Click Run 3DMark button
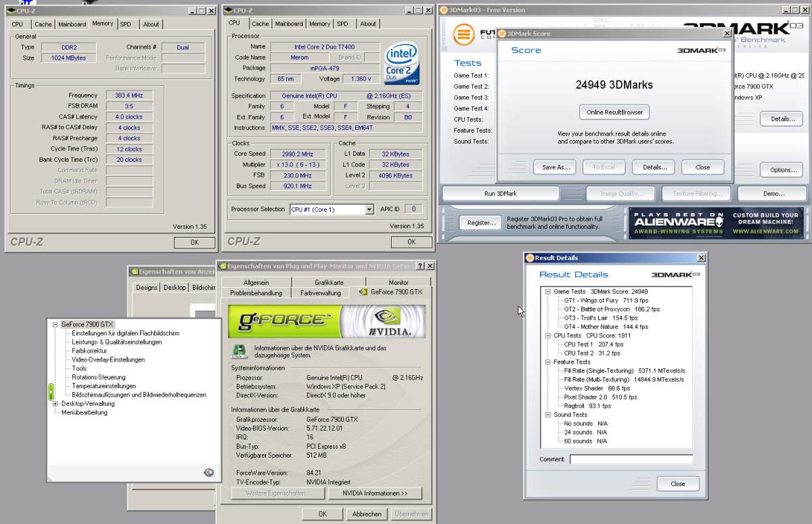The width and height of the screenshot is (812, 524). (x=501, y=194)
